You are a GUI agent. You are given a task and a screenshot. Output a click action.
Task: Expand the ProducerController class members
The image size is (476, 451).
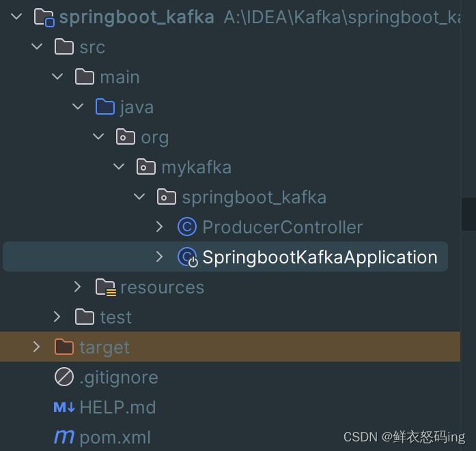pyautogui.click(x=159, y=227)
